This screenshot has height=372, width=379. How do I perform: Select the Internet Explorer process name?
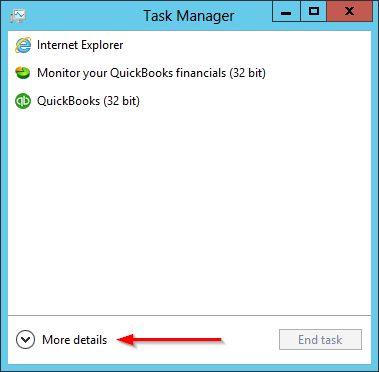pos(80,45)
